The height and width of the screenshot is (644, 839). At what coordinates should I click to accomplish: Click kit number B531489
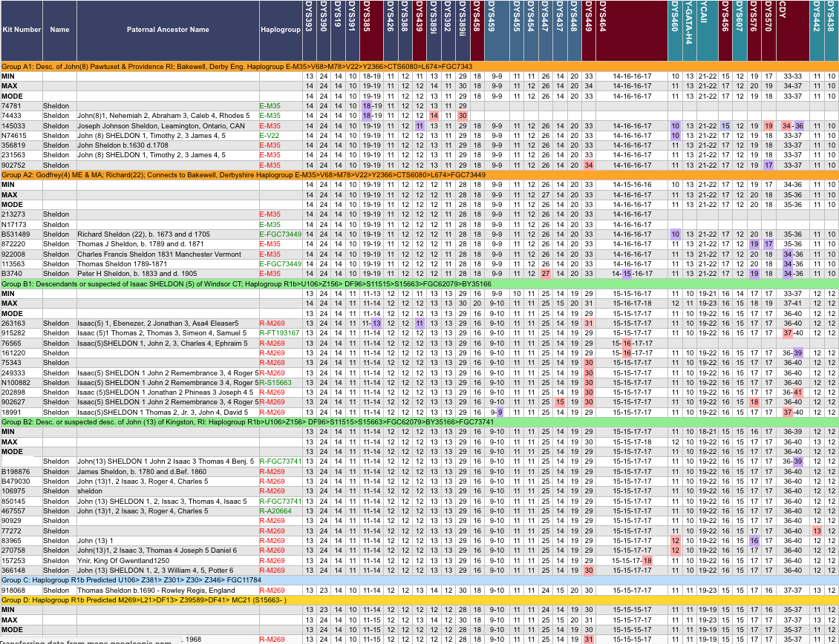(21, 234)
